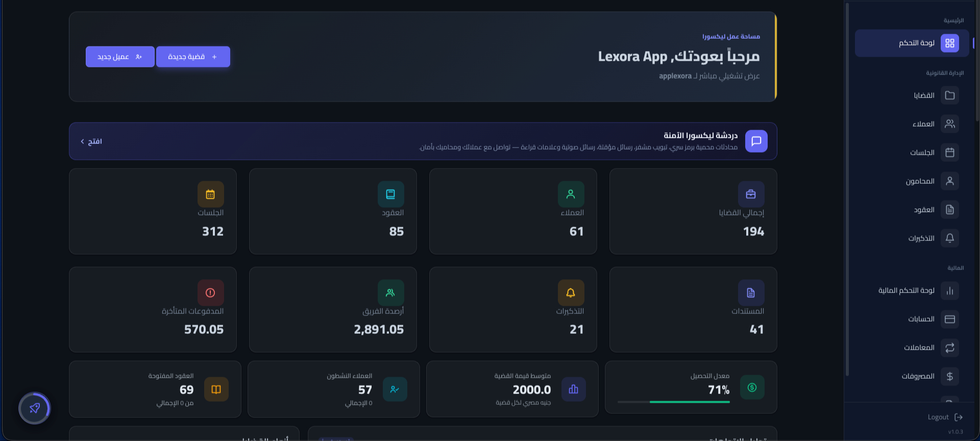Image resolution: width=980 pixels, height=441 pixels.
Task: Click the المحامون person icon in sidebar
Action: (949, 181)
